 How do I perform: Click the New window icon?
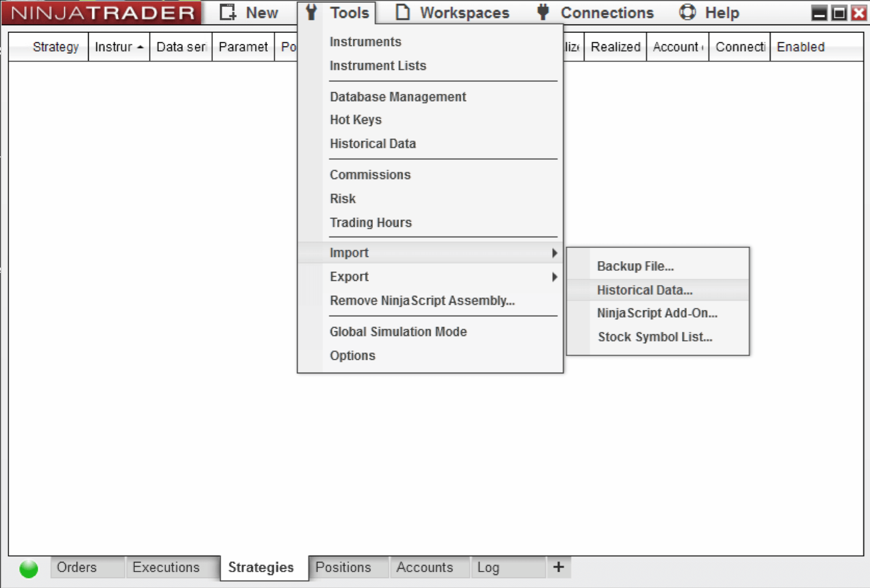[x=228, y=12]
